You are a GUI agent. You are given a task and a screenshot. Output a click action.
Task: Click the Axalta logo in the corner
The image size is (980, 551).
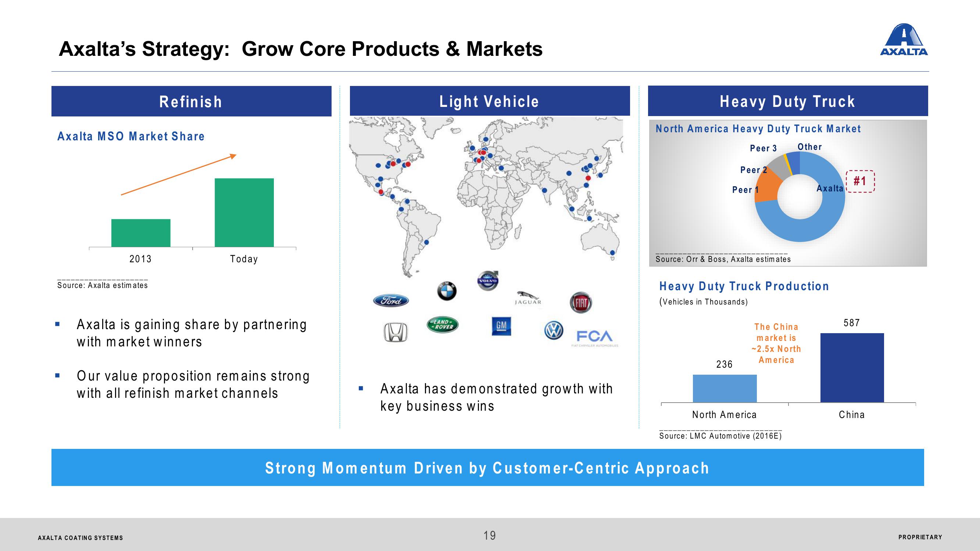904,40
